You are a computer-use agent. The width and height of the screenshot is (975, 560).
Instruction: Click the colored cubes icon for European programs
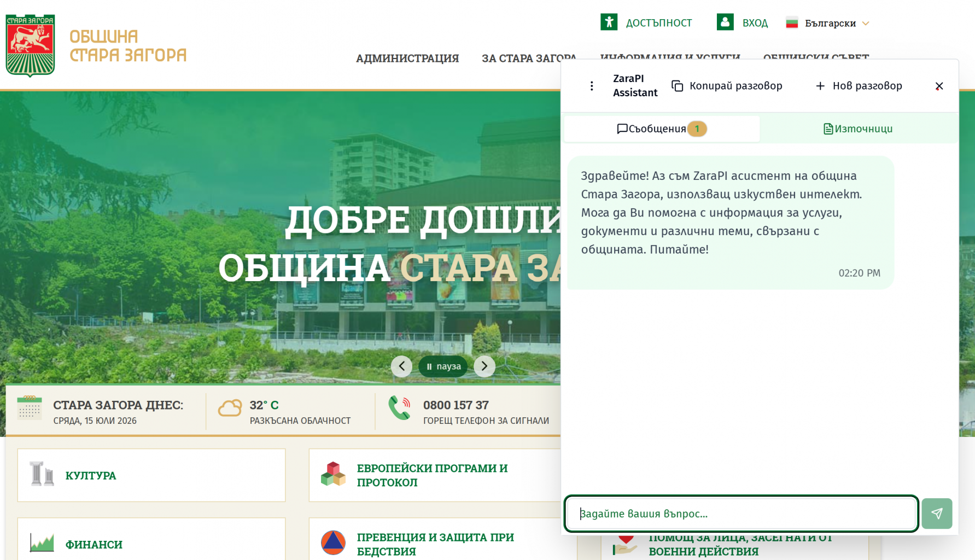point(333,474)
